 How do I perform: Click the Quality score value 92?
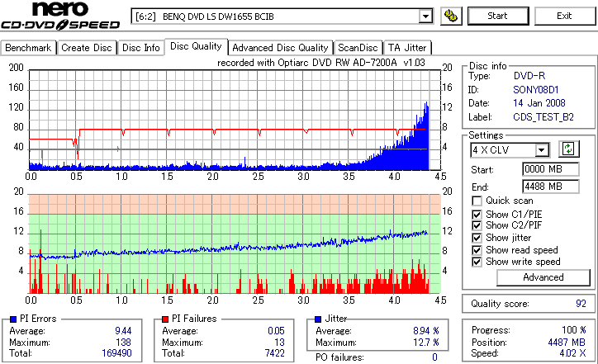[x=581, y=304]
